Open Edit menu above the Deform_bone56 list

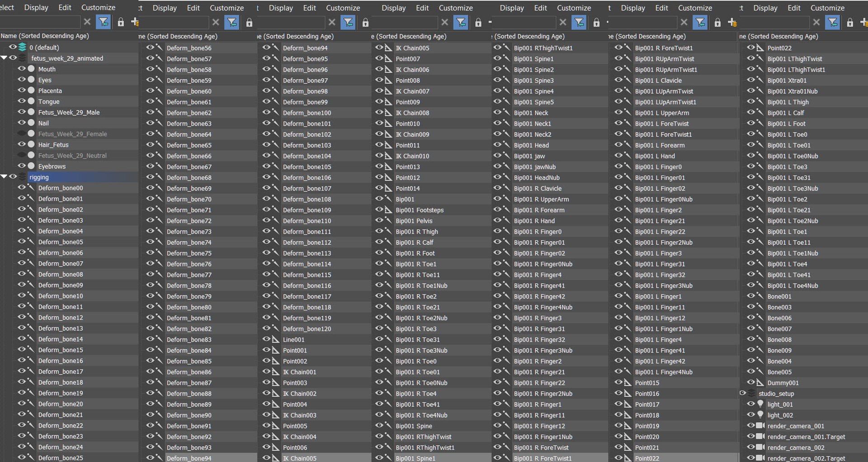click(193, 8)
